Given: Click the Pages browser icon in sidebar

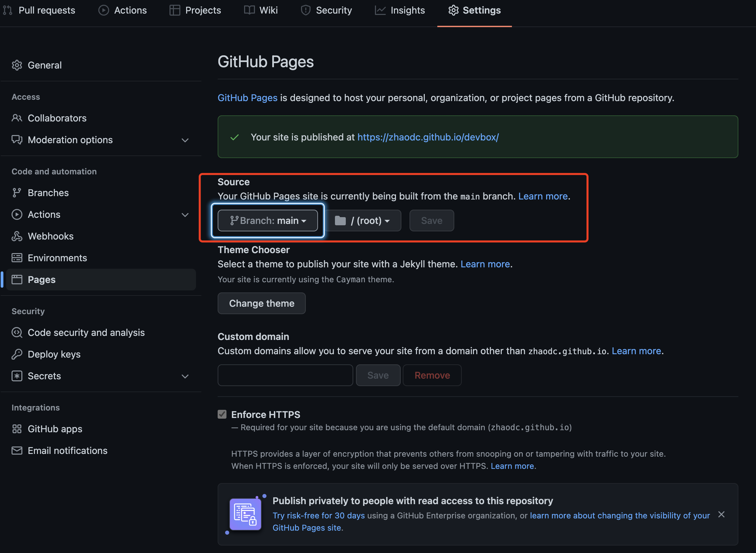Looking at the screenshot, I should coord(17,280).
